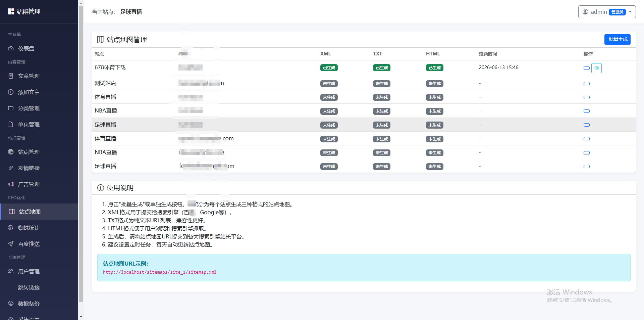This screenshot has height=320, width=644.
Task: Click the 站点地图管理 heading text
Action: pos(127,40)
